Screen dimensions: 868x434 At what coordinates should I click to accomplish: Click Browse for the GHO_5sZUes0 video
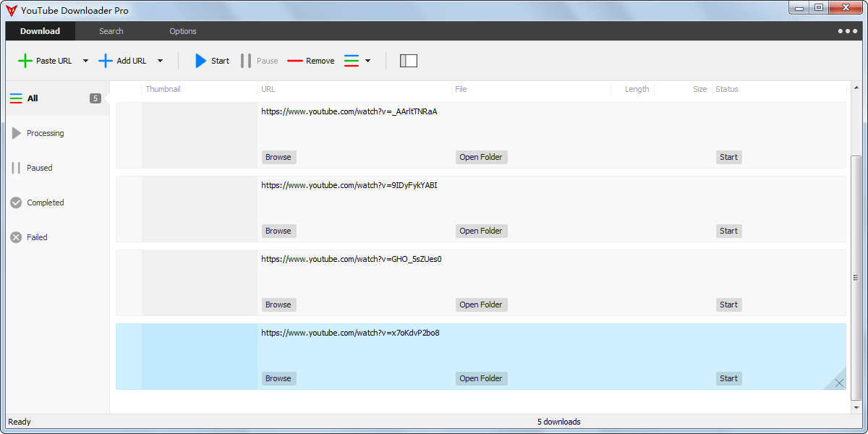278,305
